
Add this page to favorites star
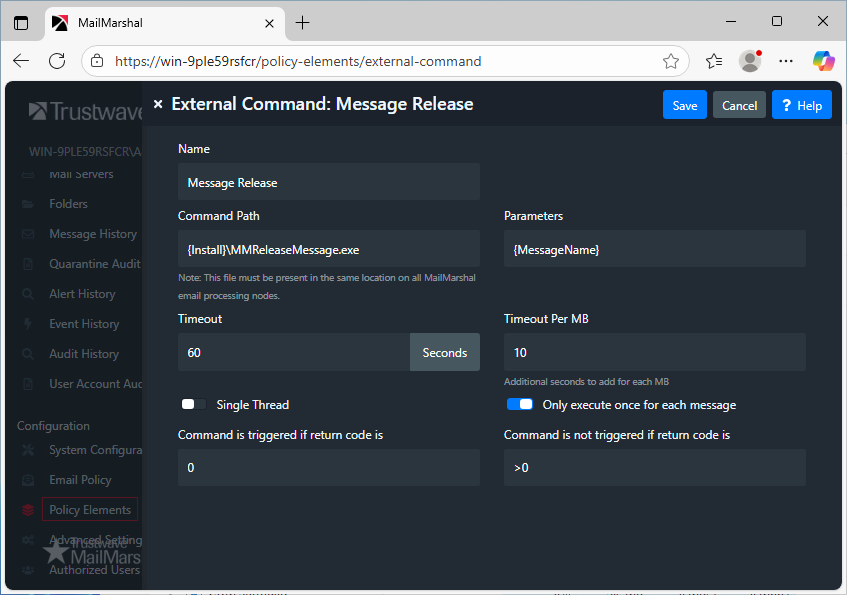point(671,61)
